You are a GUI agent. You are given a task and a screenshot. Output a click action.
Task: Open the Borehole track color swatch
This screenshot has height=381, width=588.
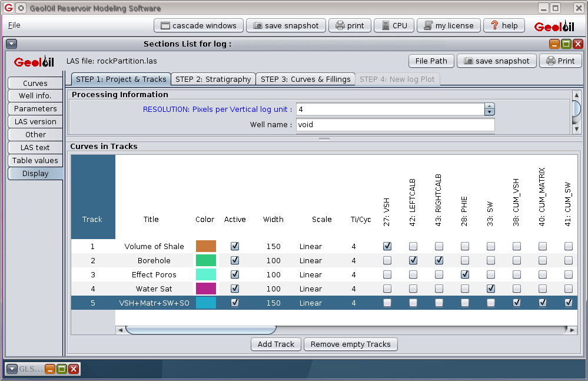[x=206, y=261]
